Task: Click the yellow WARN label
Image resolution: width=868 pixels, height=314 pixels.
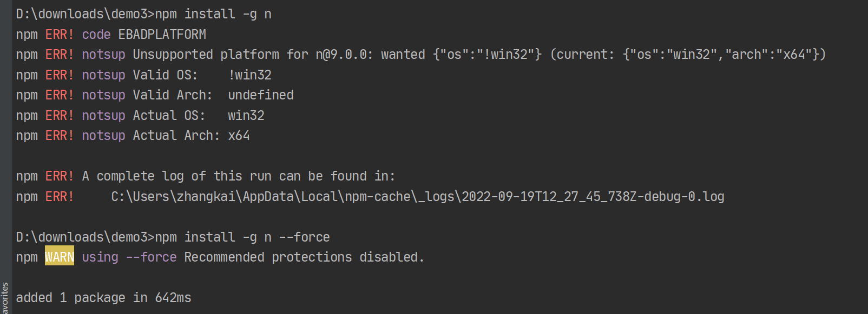Action: click(60, 257)
